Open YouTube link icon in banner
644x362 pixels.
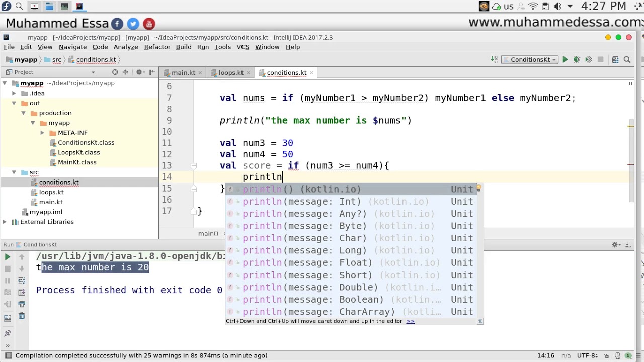coord(149,24)
